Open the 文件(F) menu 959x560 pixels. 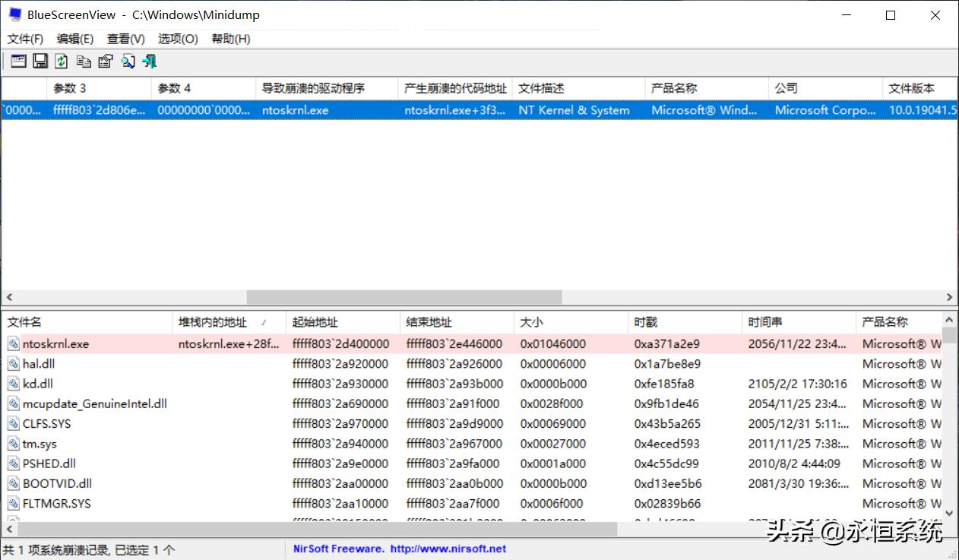[x=25, y=39]
